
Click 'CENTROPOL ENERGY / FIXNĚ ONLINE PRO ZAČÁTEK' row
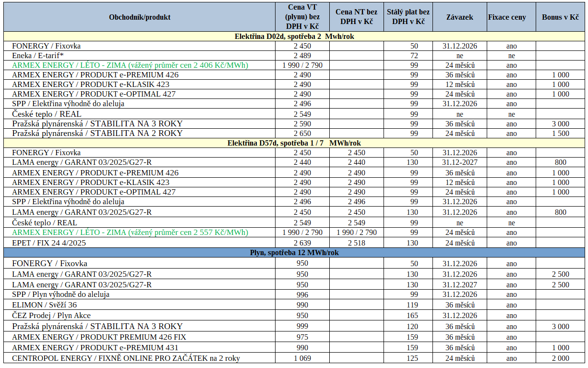tap(126, 358)
